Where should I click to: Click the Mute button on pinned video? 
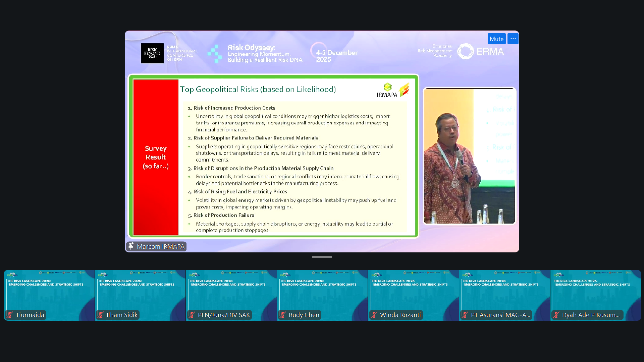(496, 39)
